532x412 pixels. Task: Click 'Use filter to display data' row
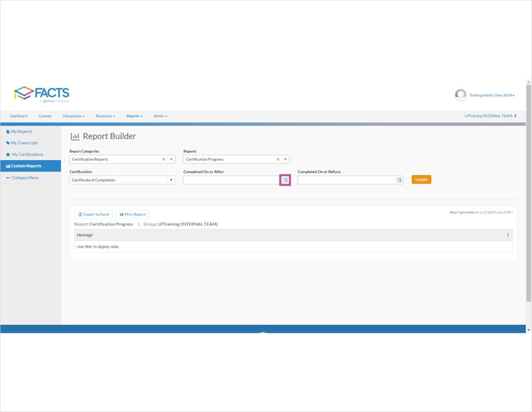pos(293,247)
